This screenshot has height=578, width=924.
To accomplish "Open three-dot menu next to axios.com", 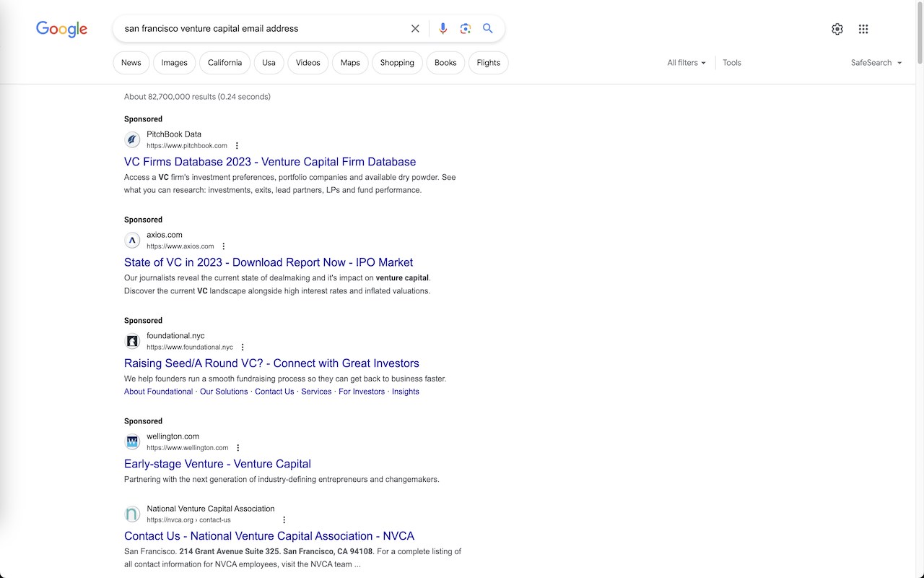I will click(224, 246).
